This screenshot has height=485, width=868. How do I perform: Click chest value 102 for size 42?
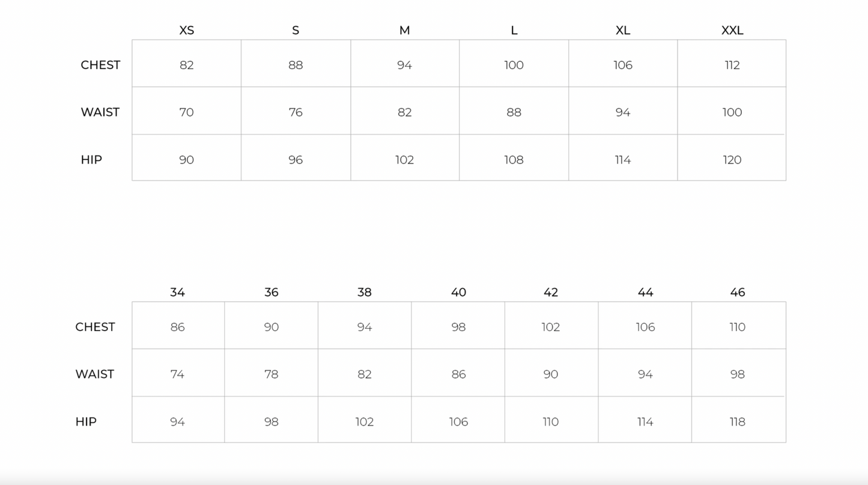(x=550, y=327)
